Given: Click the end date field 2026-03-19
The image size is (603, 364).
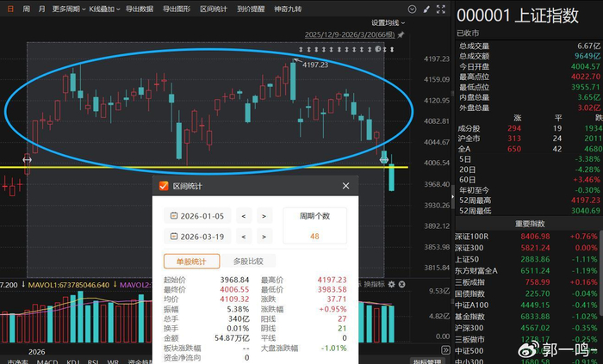Looking at the screenshot, I should [197, 237].
